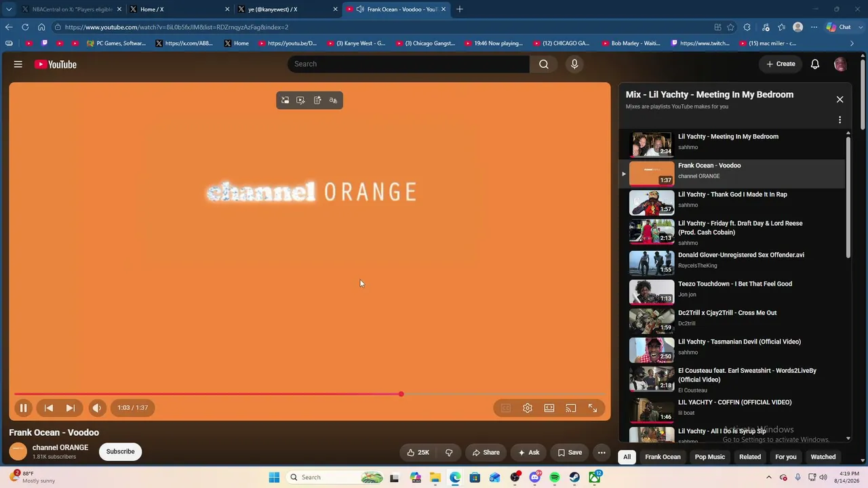This screenshot has width=868, height=488.
Task: Like the video with 25K likes
Action: coord(418,452)
